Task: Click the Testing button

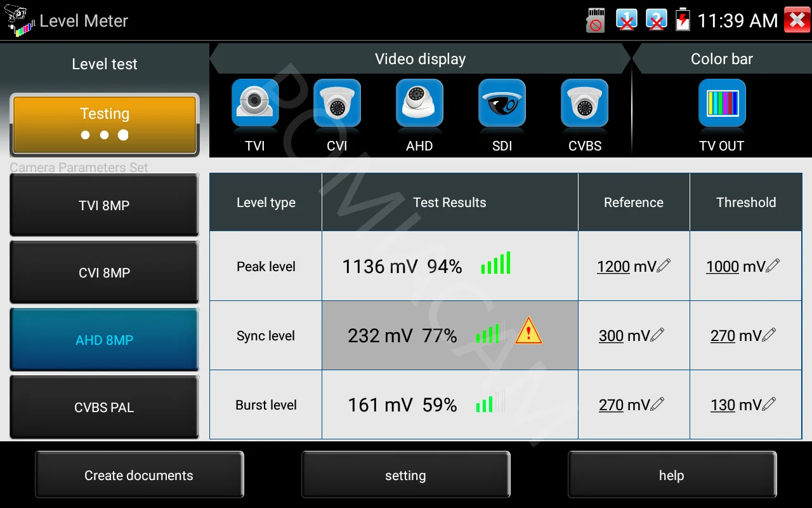Action: click(x=105, y=124)
